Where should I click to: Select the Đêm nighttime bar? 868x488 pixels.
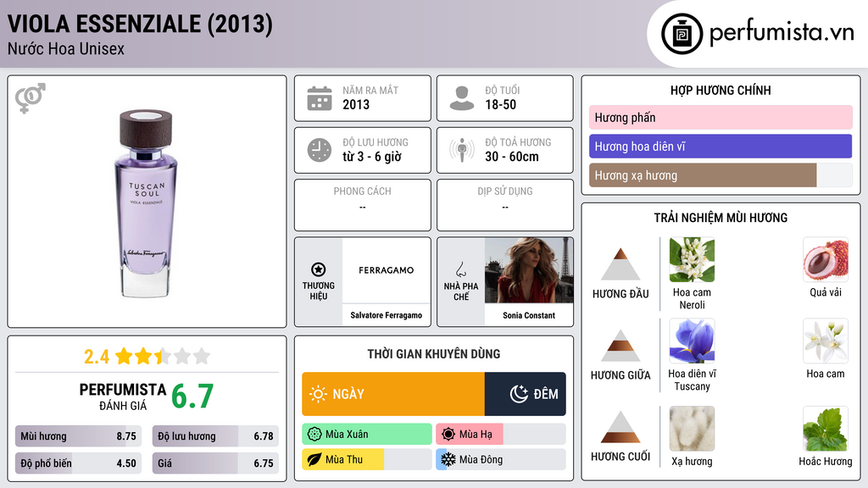[x=526, y=394]
